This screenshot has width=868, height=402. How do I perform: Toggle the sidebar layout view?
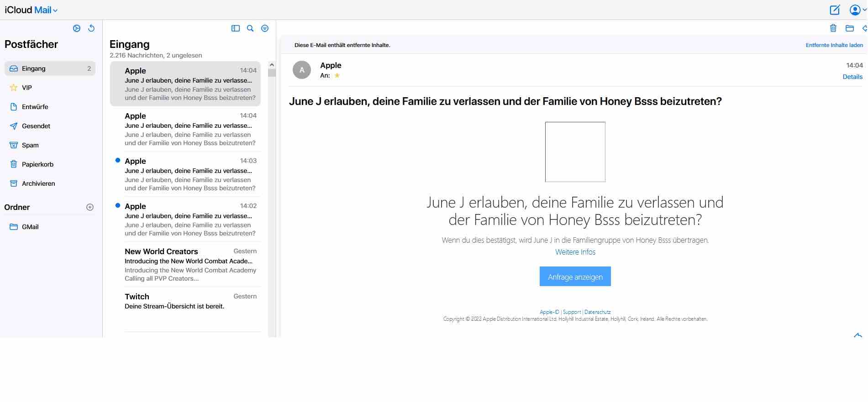click(236, 28)
